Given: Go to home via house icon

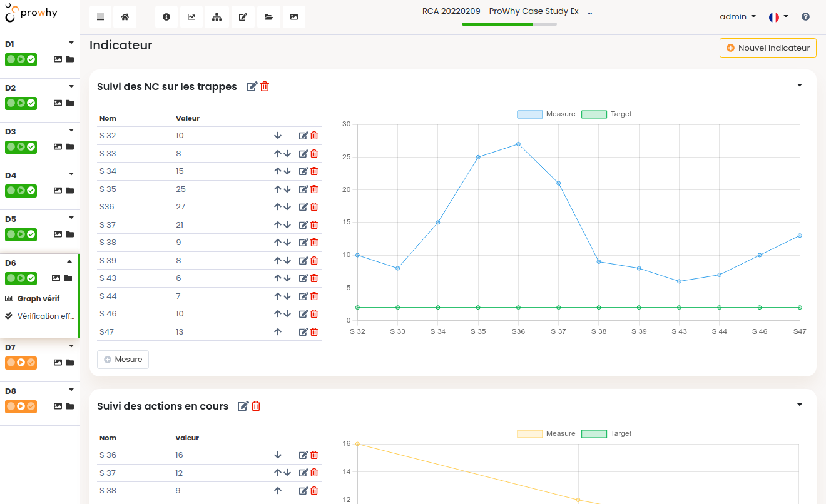Looking at the screenshot, I should (125, 17).
